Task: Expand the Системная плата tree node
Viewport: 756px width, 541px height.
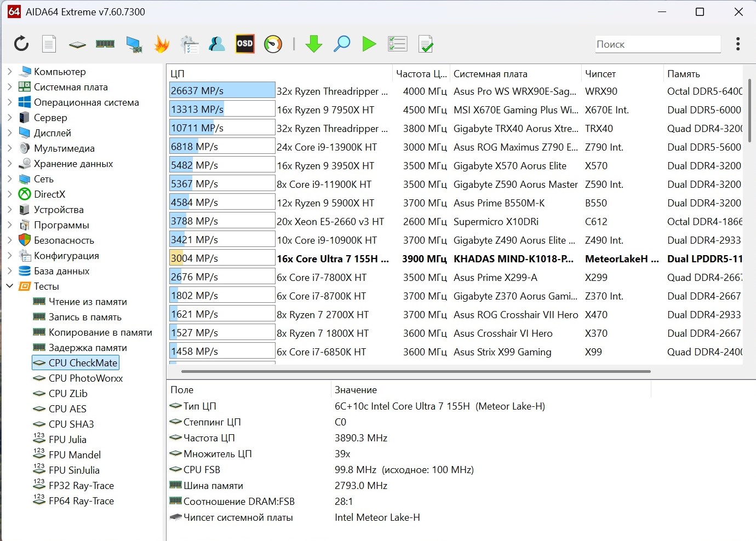Action: [x=9, y=87]
